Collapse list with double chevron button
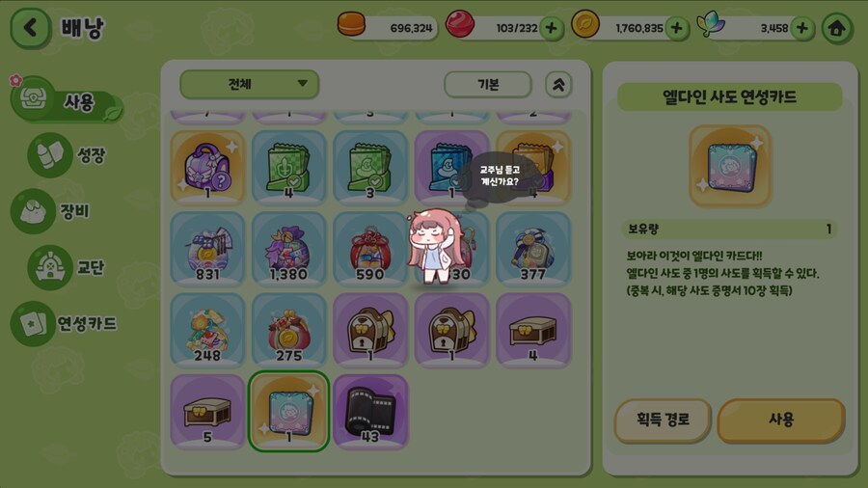Viewport: 868px width, 488px height. coord(558,85)
